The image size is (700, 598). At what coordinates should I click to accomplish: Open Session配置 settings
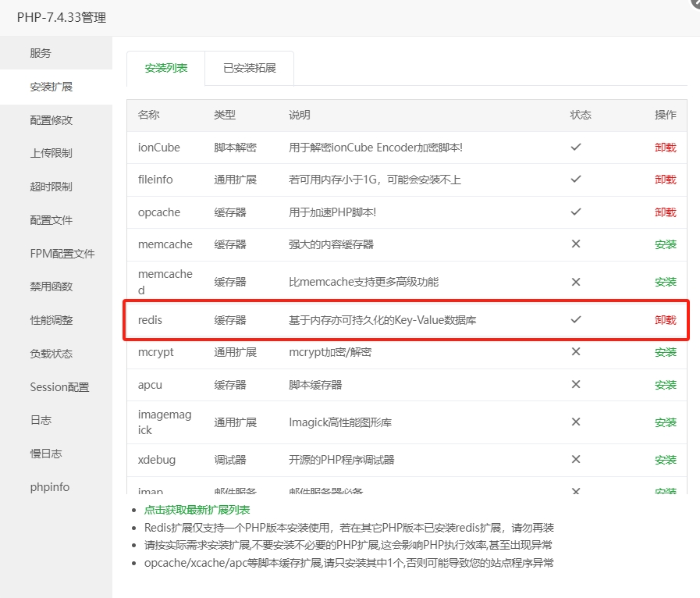(x=59, y=387)
